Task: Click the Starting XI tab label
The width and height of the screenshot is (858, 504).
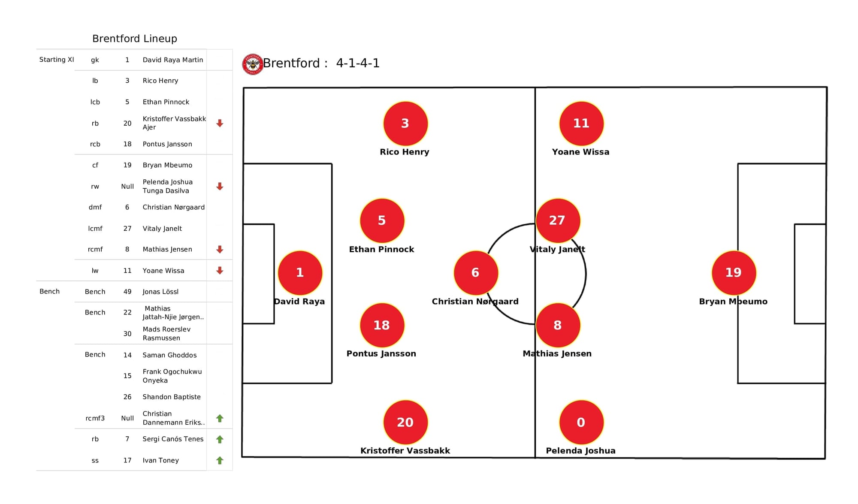Action: (x=48, y=59)
